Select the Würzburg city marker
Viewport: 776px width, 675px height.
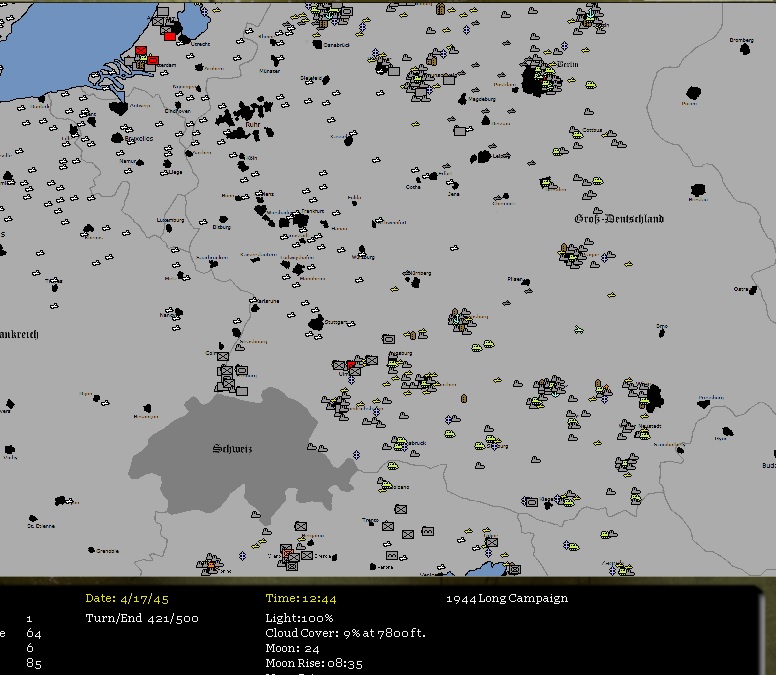coord(362,250)
